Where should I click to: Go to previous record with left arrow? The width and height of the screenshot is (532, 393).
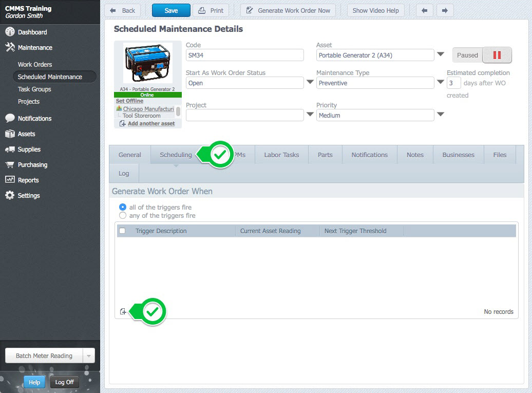(x=425, y=10)
